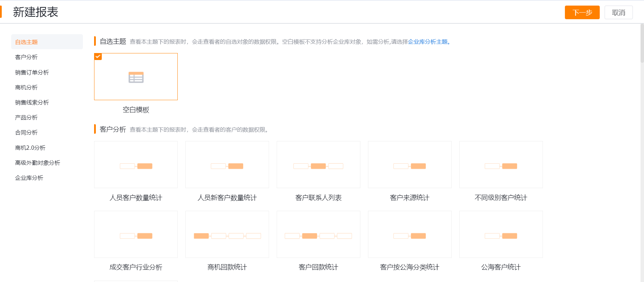This screenshot has height=282, width=644.
Task: Select the 客户按公海分类统计 template thumbnail
Action: point(409,235)
